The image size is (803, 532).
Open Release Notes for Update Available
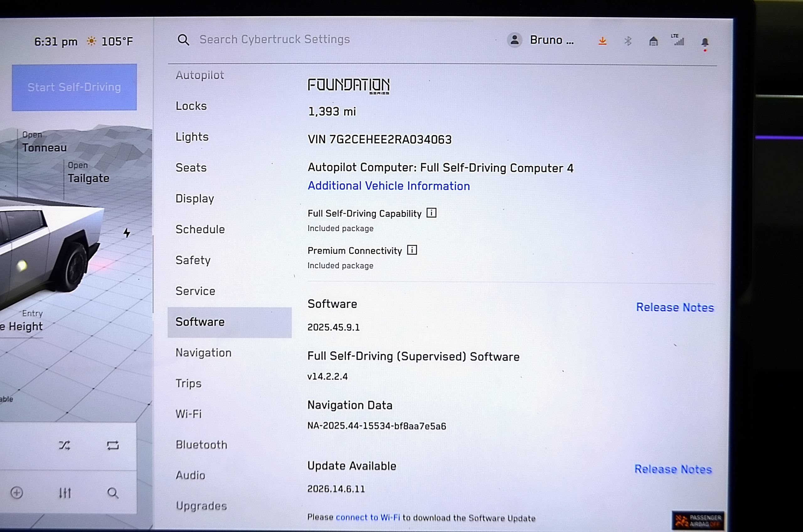(673, 469)
